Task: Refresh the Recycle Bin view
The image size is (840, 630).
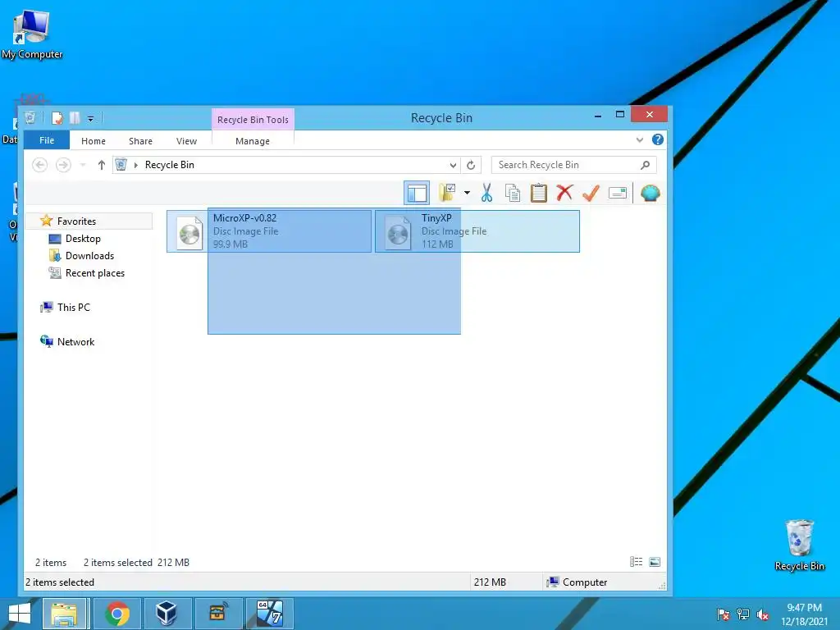Action: [471, 165]
